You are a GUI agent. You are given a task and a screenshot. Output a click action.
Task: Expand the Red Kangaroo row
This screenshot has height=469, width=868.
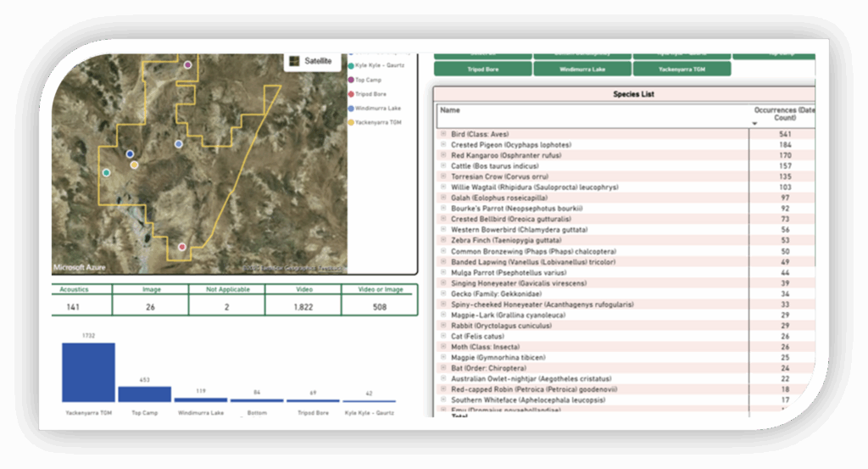pyautogui.click(x=443, y=156)
